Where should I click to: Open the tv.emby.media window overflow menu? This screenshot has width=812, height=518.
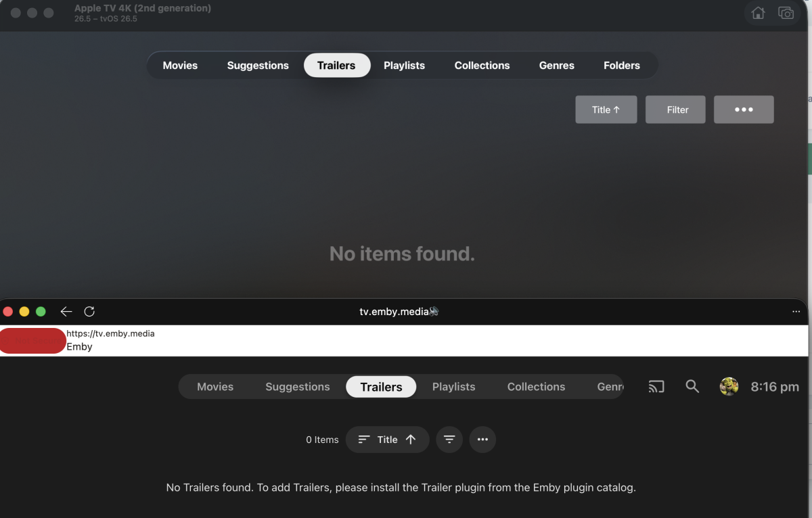[796, 312]
